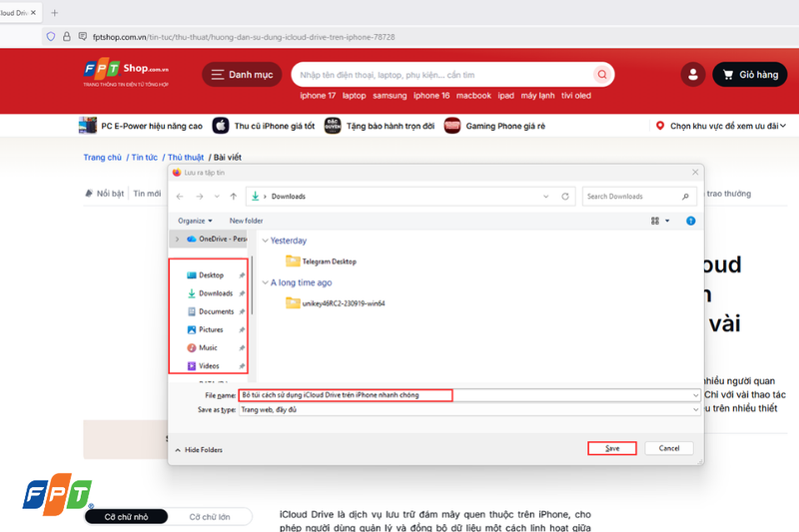799x532 pixels.
Task: Click the product search input field
Action: [x=443, y=75]
